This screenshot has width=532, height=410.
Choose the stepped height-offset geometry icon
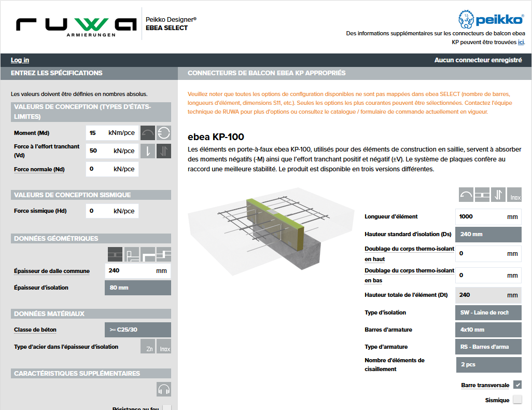click(x=164, y=254)
